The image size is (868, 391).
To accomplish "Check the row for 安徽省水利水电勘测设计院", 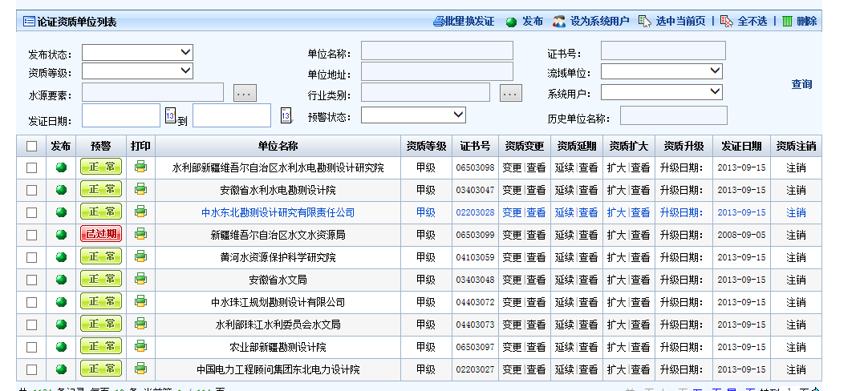I will click(31, 190).
